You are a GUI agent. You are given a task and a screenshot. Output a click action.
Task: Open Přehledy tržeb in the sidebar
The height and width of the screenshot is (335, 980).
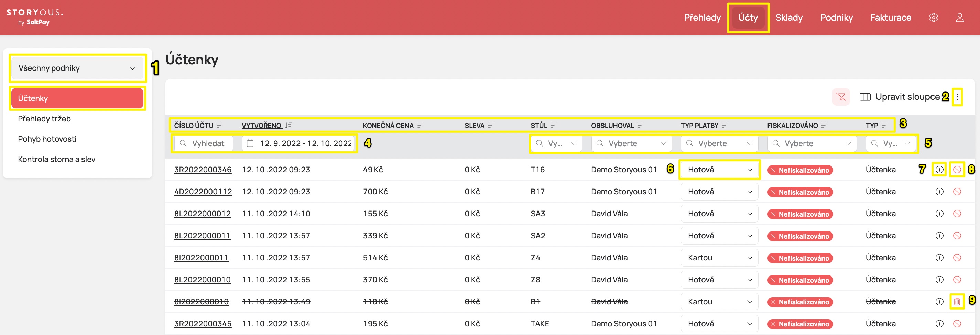[x=44, y=119]
